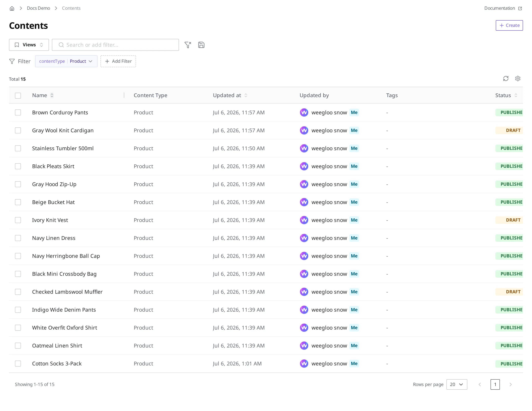Refresh the contents table
The height and width of the screenshot is (411, 532).
[506, 78]
